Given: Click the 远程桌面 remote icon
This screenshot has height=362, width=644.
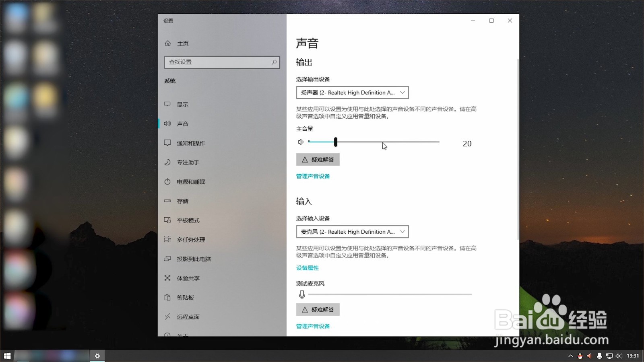Looking at the screenshot, I should 167,317.
